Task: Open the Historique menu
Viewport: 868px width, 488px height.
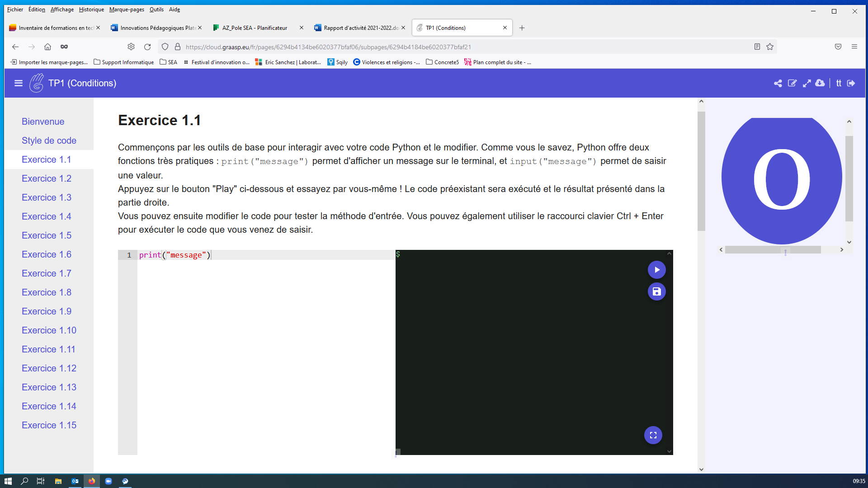Action: point(91,9)
